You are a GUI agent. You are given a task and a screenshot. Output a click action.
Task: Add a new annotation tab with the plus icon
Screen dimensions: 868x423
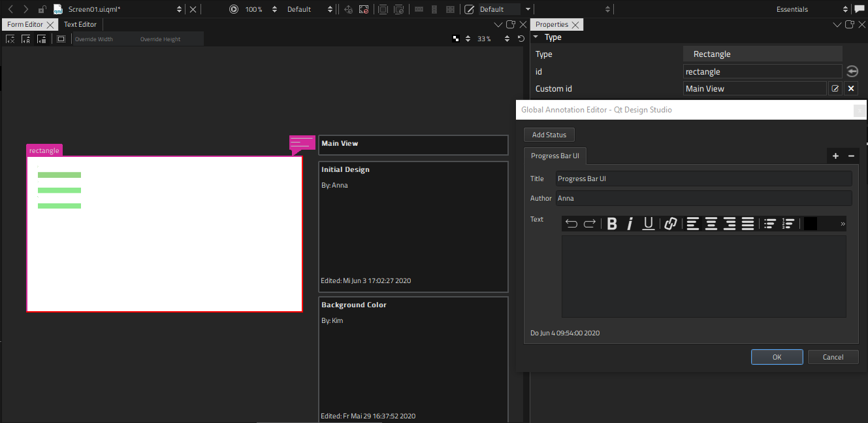(835, 156)
